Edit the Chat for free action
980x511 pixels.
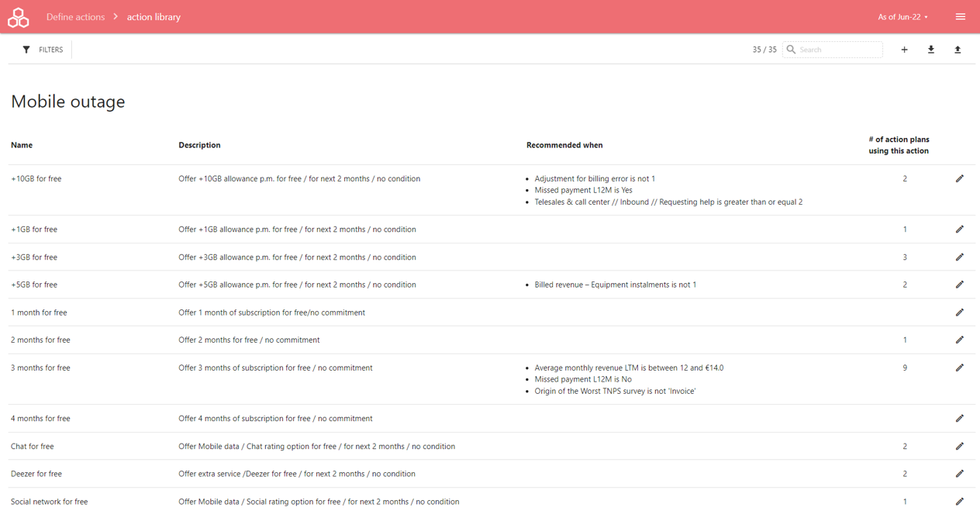[960, 447]
